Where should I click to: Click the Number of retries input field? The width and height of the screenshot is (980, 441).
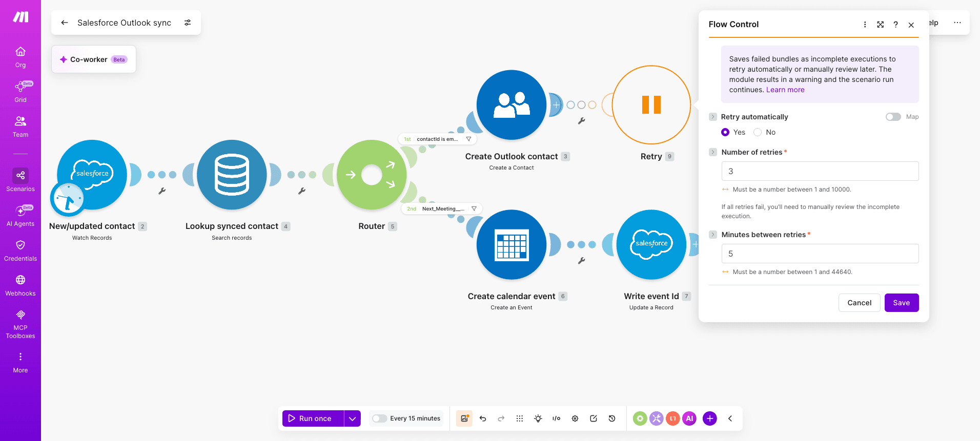[x=820, y=171]
